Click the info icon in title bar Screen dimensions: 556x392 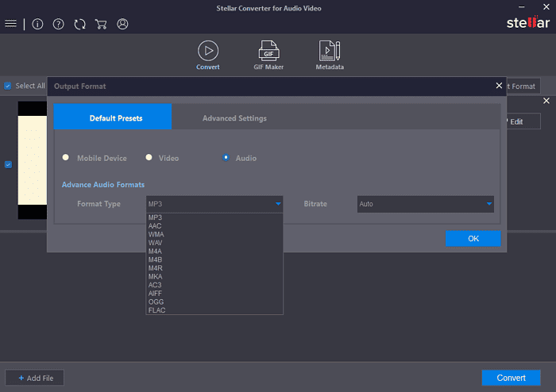(38, 24)
